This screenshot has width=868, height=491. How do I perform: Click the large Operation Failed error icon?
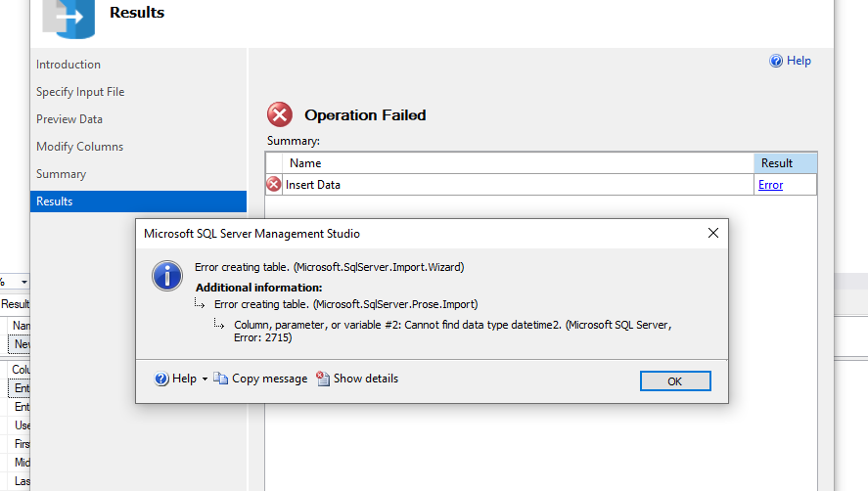(280, 115)
